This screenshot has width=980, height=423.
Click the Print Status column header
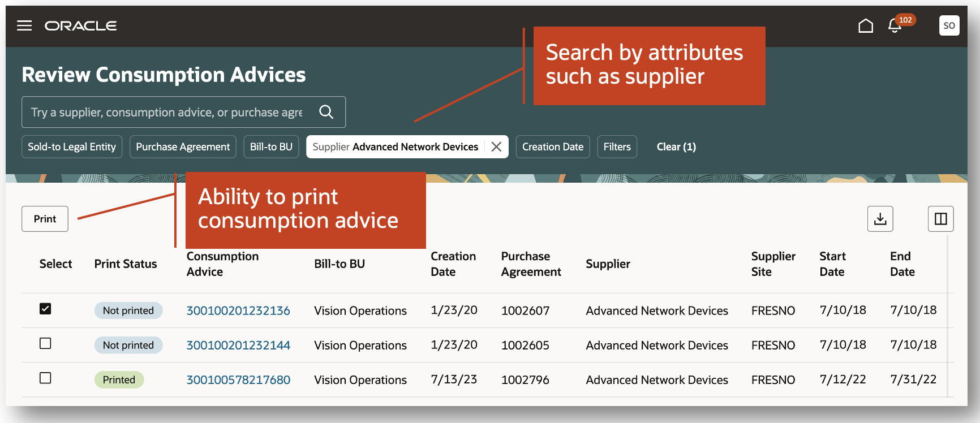tap(126, 264)
